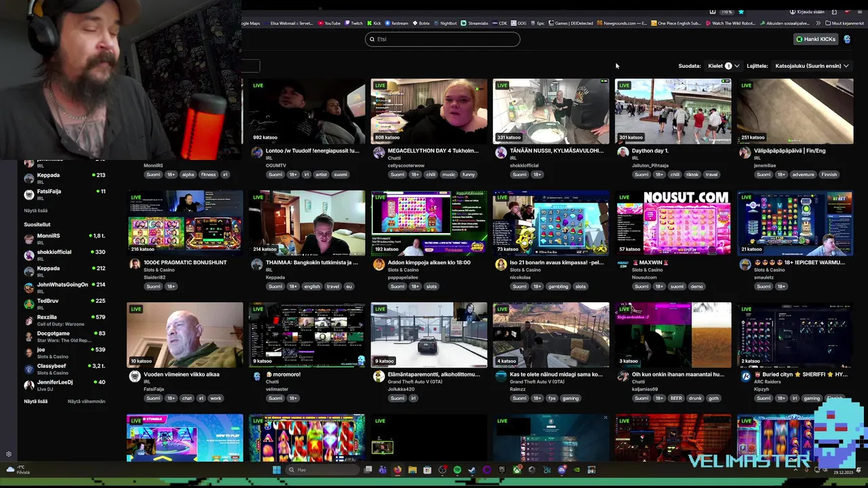Click Slots & Casino category under smauletz stream
The height and width of the screenshot is (488, 868).
pos(770,270)
